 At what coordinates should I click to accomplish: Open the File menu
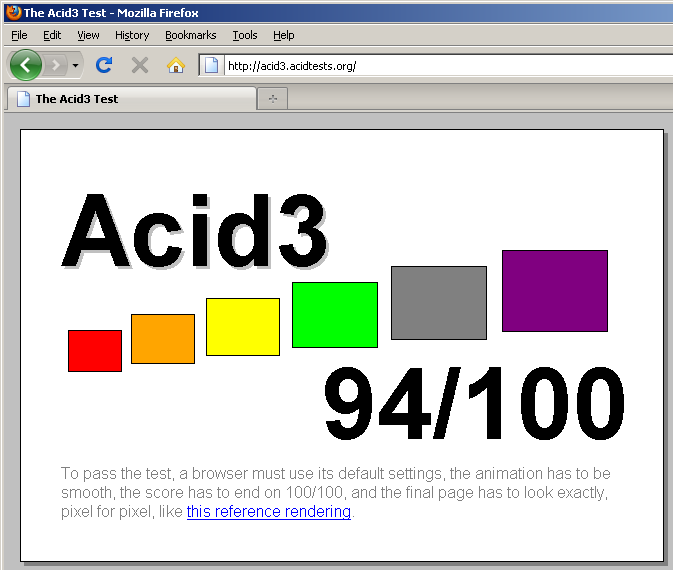(19, 35)
